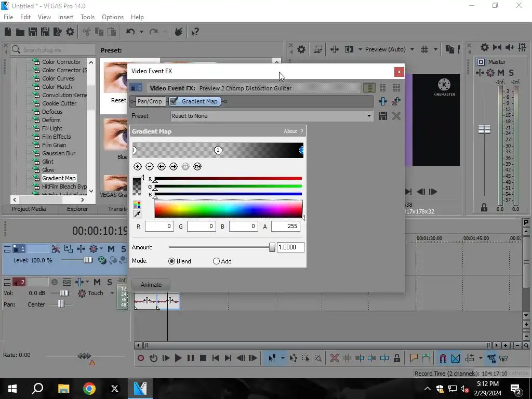Open the File menu
The height and width of the screenshot is (399, 532).
(8, 17)
